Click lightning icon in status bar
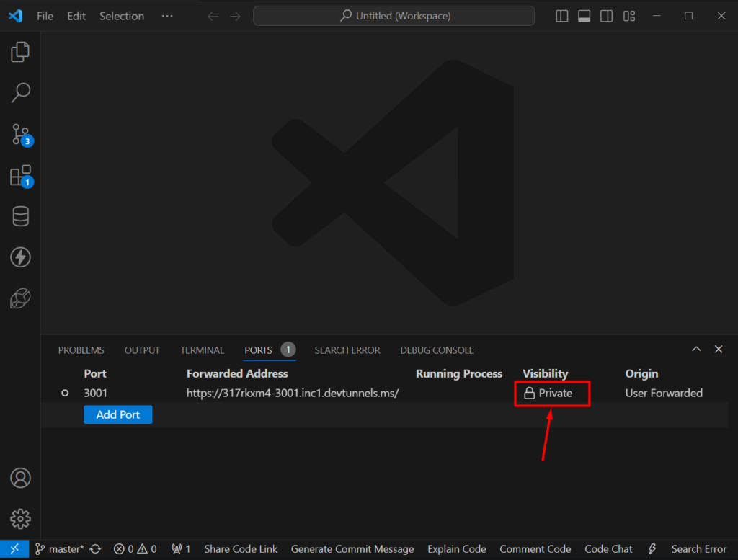Screen dimensions: 738x560 (x=652, y=549)
